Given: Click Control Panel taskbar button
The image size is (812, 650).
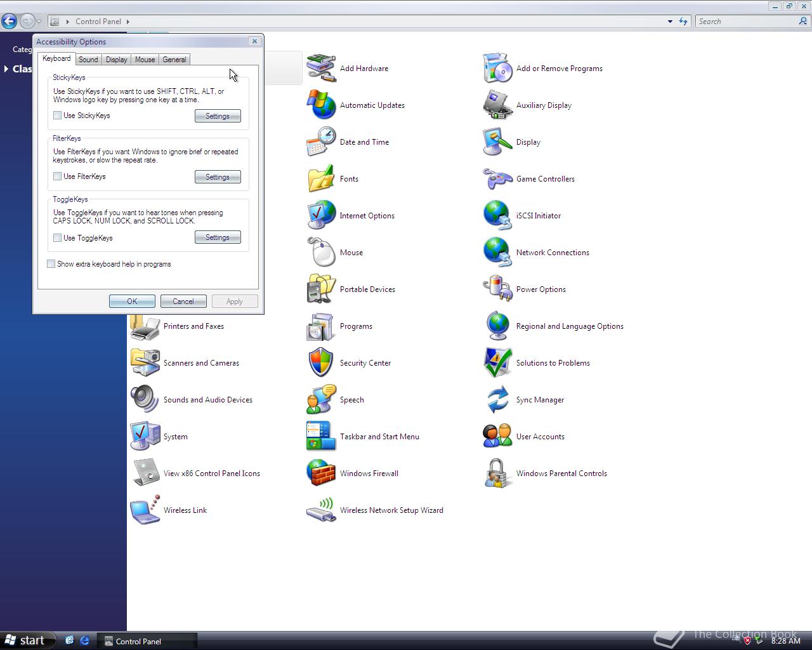Looking at the screenshot, I should 148,641.
